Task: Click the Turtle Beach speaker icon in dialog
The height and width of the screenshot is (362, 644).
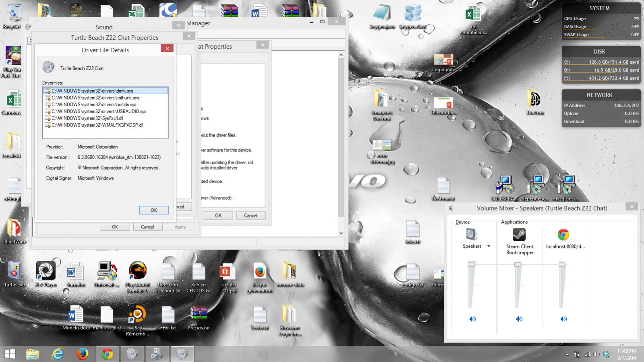Action: (49, 67)
